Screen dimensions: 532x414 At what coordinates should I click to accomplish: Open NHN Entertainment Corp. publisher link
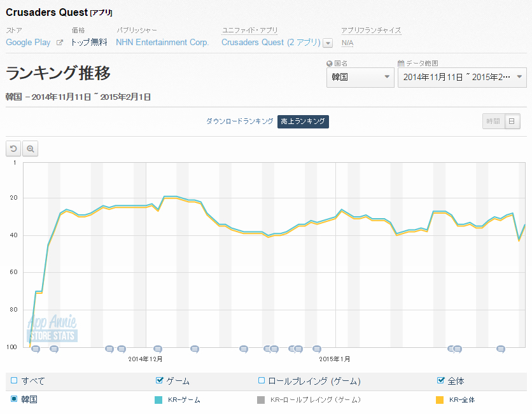tap(162, 43)
